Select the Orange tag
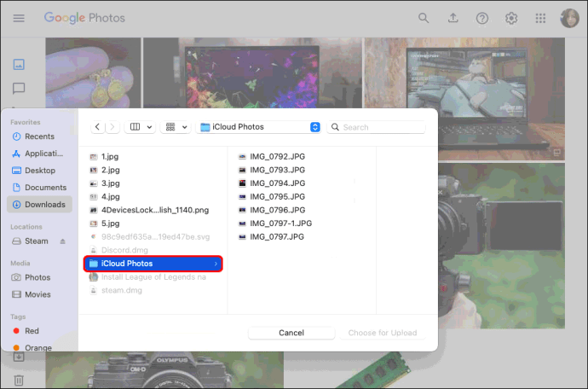This screenshot has width=588, height=389. pyautogui.click(x=39, y=348)
